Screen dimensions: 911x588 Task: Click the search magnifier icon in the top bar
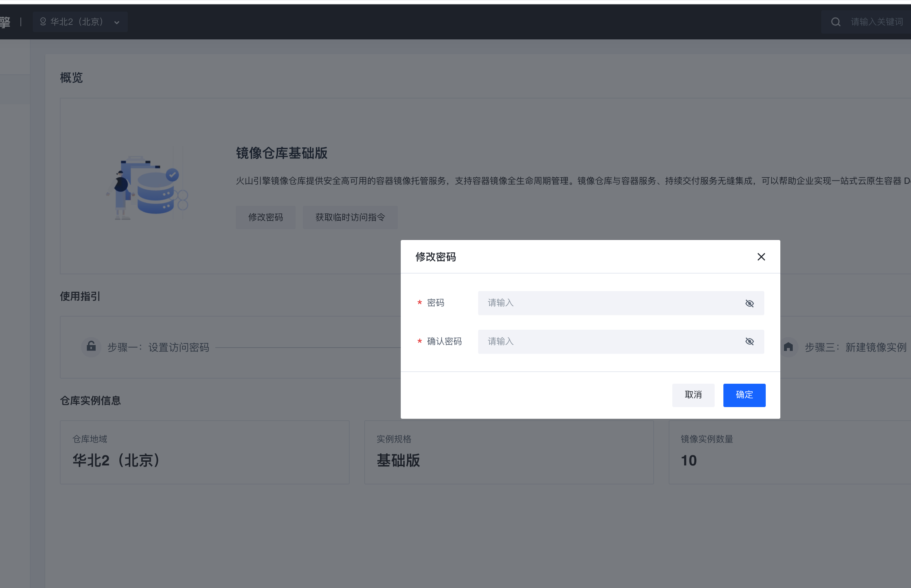coord(836,22)
